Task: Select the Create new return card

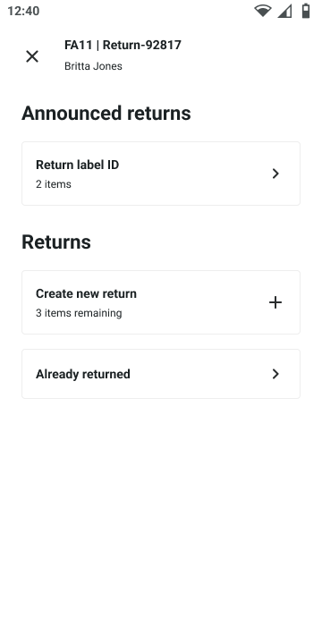Action: [161, 302]
